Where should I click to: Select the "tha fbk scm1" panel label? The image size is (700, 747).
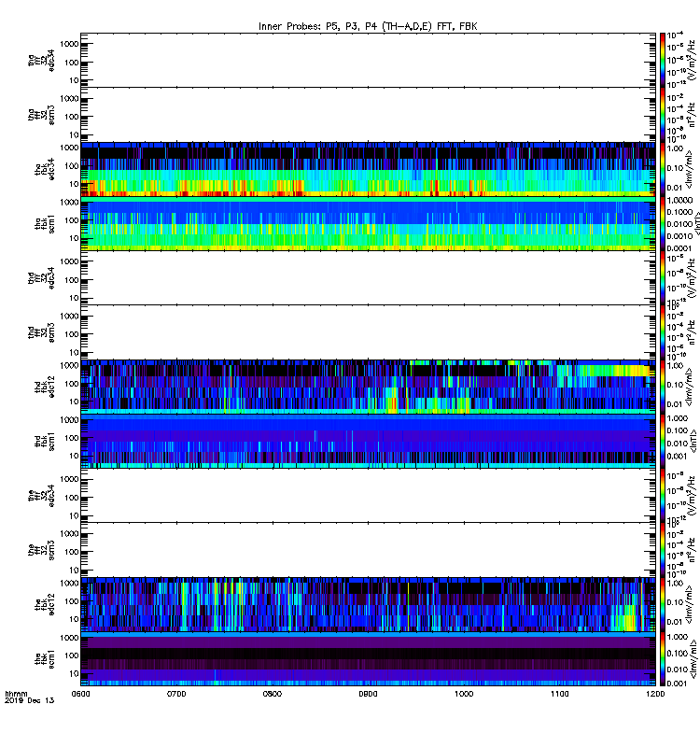(x=45, y=224)
